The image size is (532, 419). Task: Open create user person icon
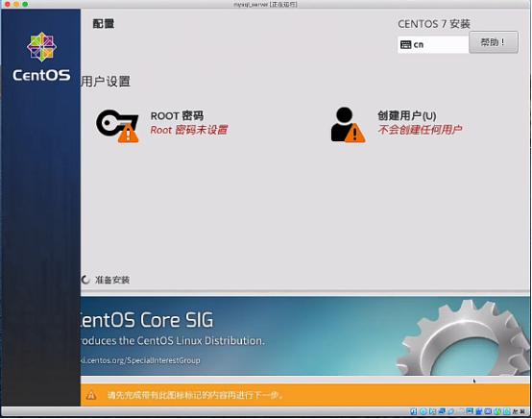click(348, 124)
